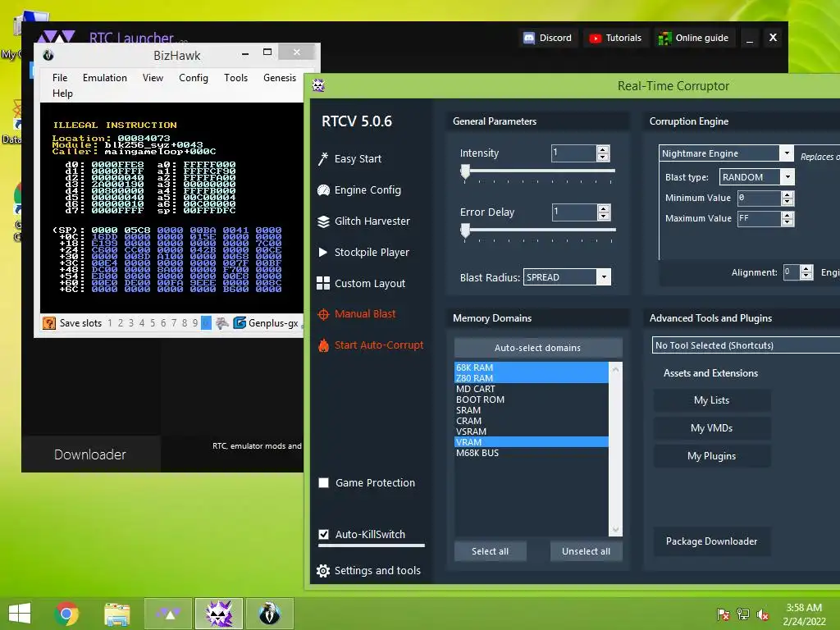Click the controller icon in BizHawk status bar
Screen dimensions: 840x630
pos(221,323)
